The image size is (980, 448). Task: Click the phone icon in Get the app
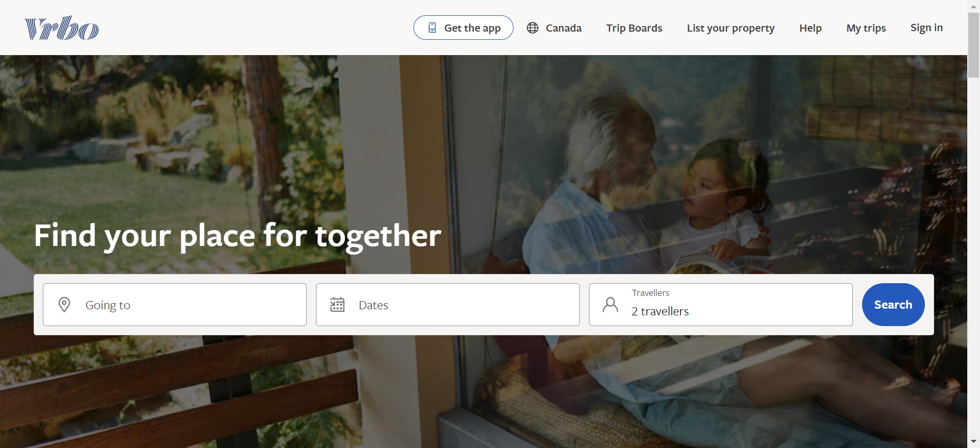pyautogui.click(x=432, y=28)
